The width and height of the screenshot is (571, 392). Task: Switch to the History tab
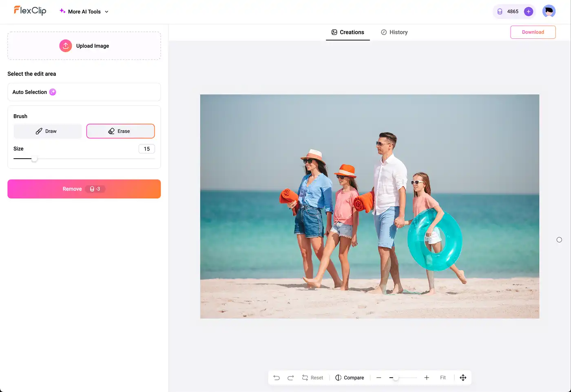[x=394, y=32]
